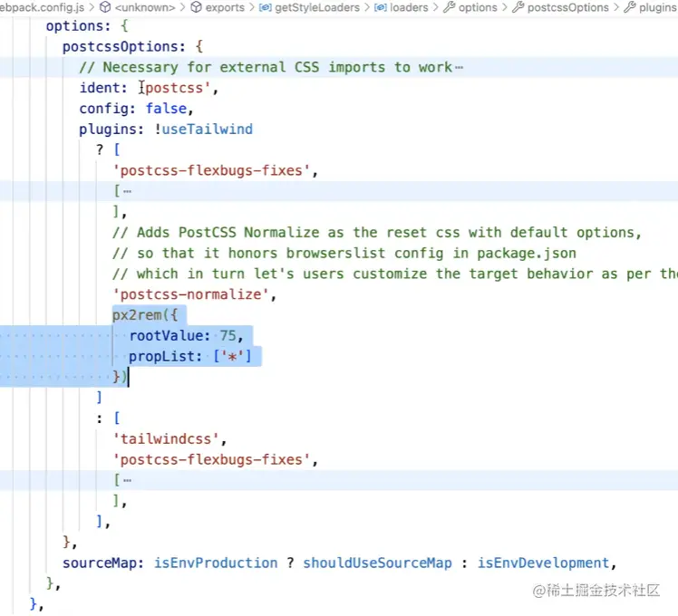The height and width of the screenshot is (616, 678).
Task: Expand the folded array below first 'postcss-flexbugs-fixes'
Action: (127, 191)
